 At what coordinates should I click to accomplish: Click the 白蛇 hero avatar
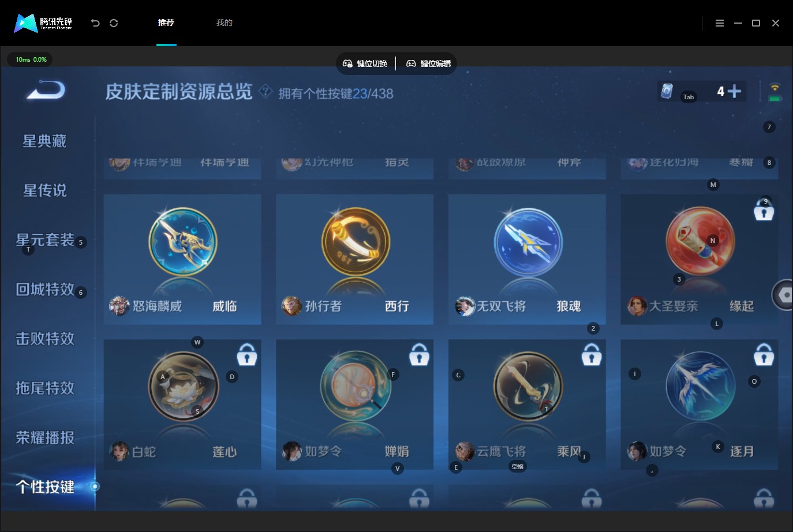click(x=119, y=451)
